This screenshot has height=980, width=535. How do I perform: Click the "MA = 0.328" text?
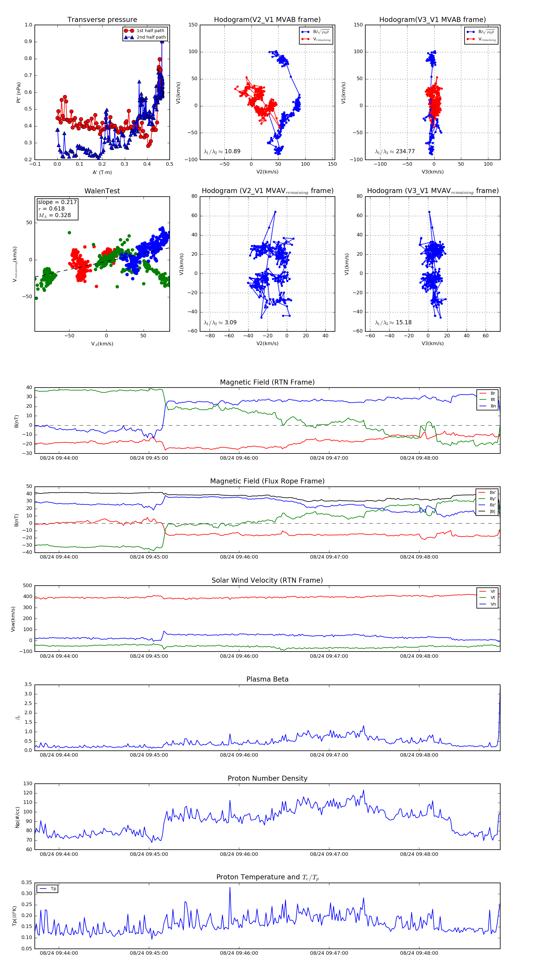point(54,215)
